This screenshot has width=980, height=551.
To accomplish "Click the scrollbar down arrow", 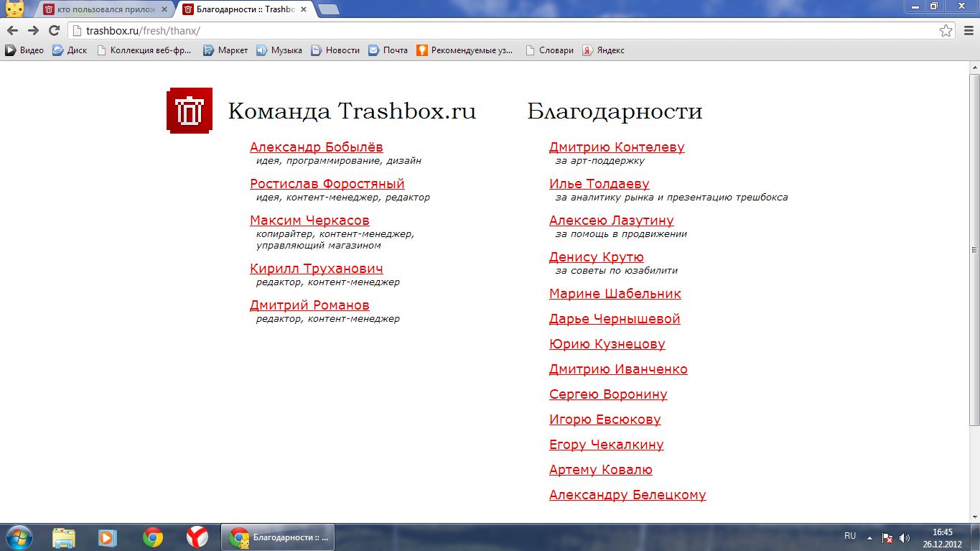I will click(x=974, y=517).
